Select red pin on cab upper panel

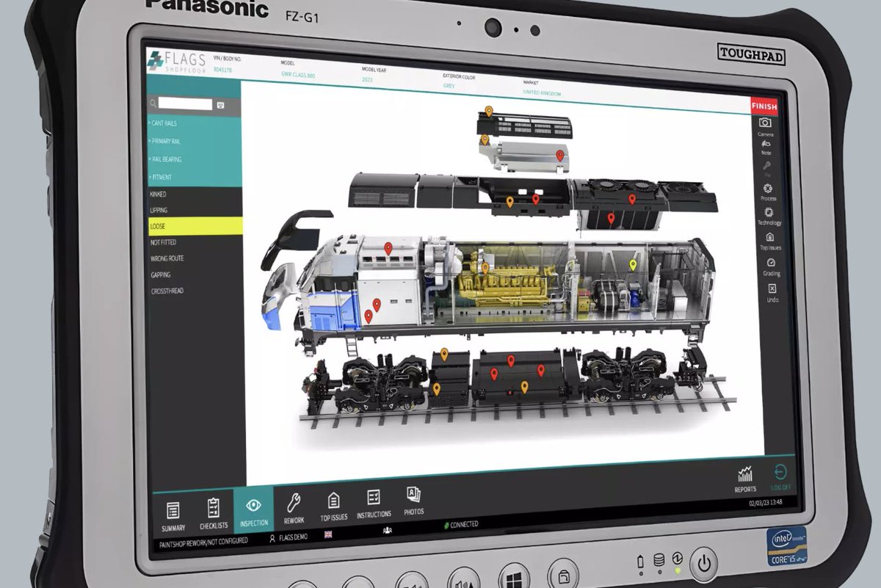[388, 249]
